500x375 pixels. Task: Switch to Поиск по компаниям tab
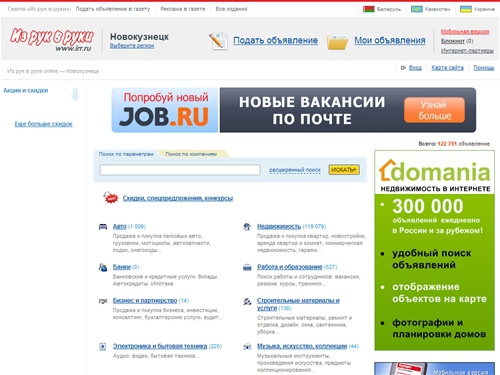(x=191, y=154)
